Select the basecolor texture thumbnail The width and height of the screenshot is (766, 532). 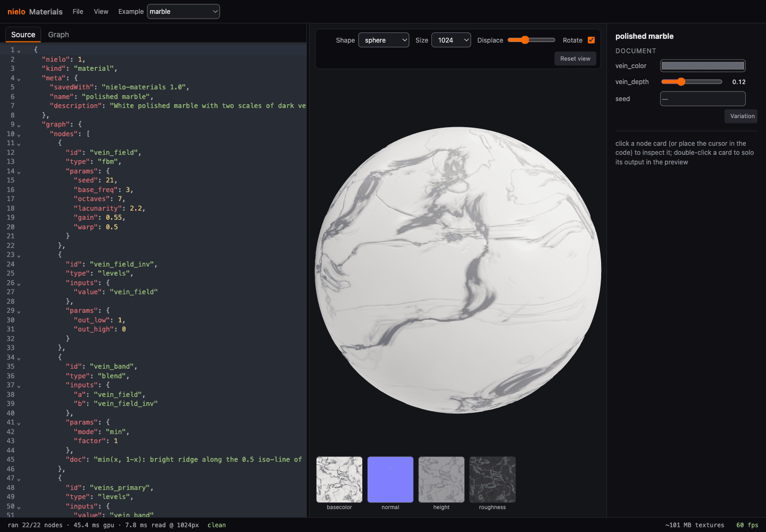[339, 479]
